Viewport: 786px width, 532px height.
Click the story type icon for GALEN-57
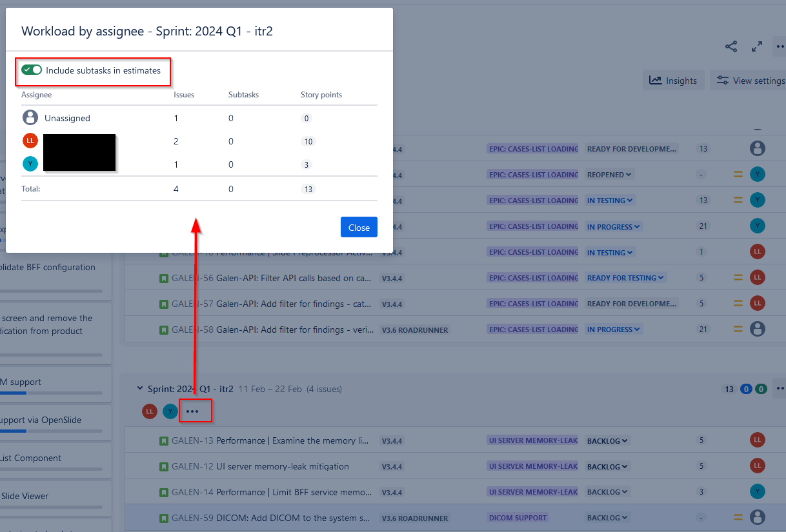point(164,304)
